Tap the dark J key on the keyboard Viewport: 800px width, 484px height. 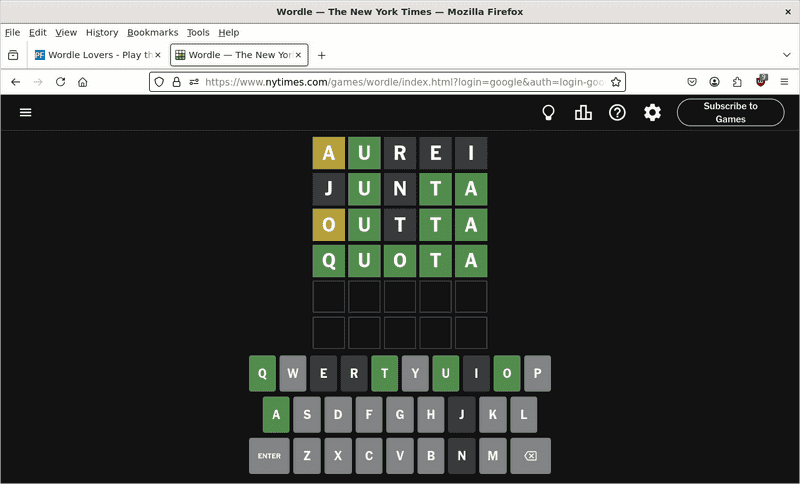[462, 415]
